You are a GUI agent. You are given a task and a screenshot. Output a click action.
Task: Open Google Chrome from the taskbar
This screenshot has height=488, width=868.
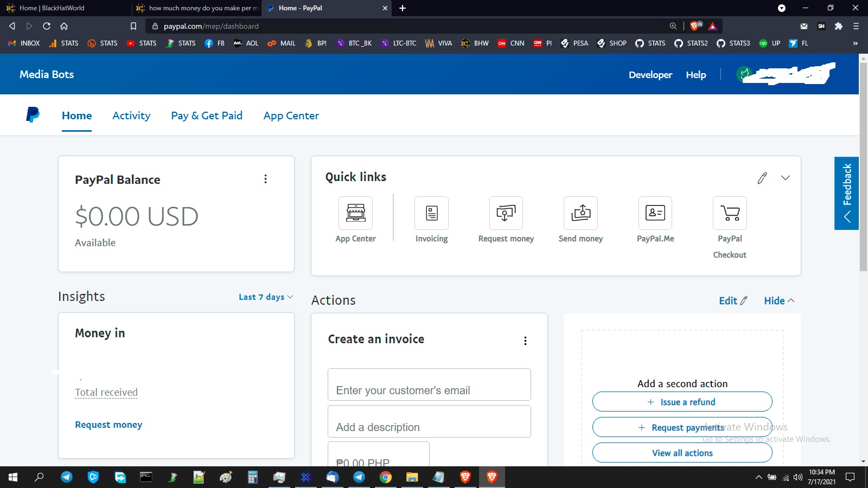click(x=386, y=477)
